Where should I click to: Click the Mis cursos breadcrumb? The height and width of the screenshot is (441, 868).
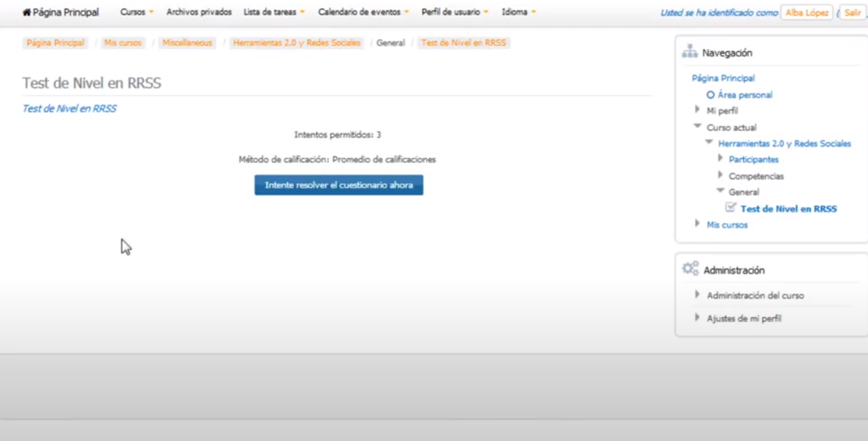pos(122,43)
